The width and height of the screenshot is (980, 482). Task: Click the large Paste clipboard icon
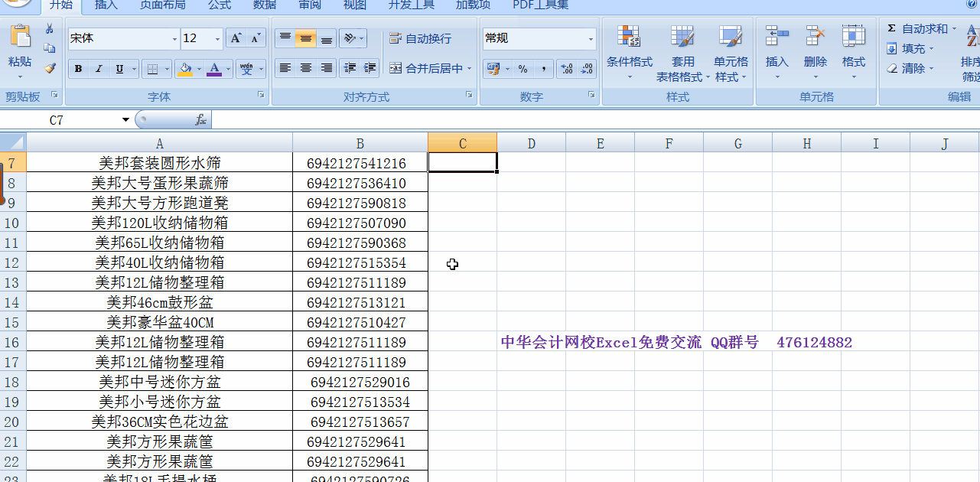tap(21, 36)
